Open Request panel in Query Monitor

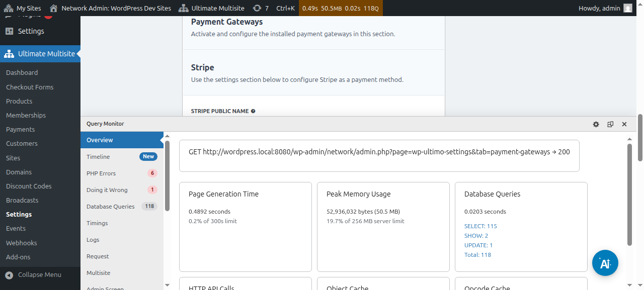click(x=122, y=256)
